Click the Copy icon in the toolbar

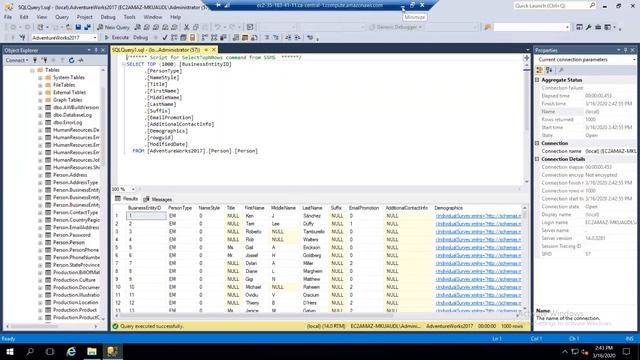pyautogui.click(x=196, y=27)
